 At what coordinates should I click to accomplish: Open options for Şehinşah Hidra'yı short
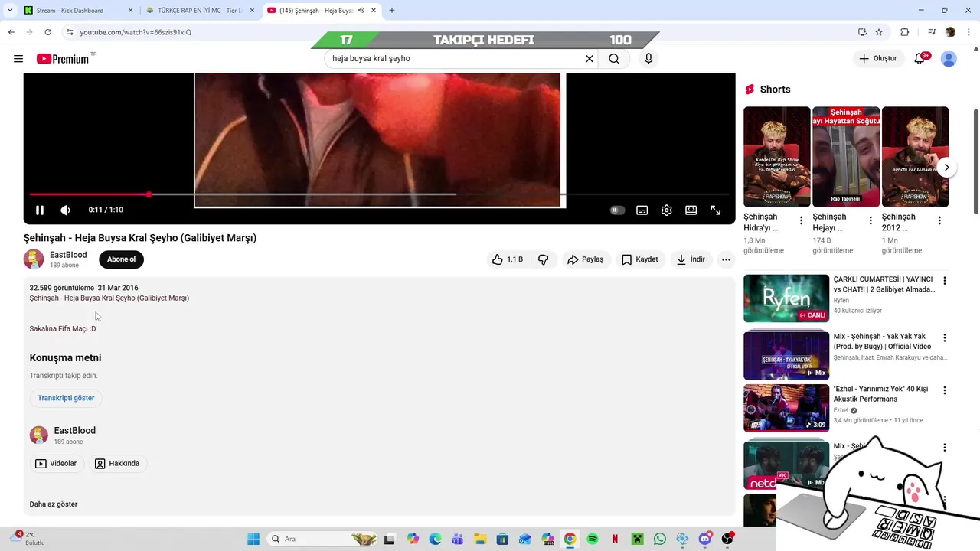[801, 220]
